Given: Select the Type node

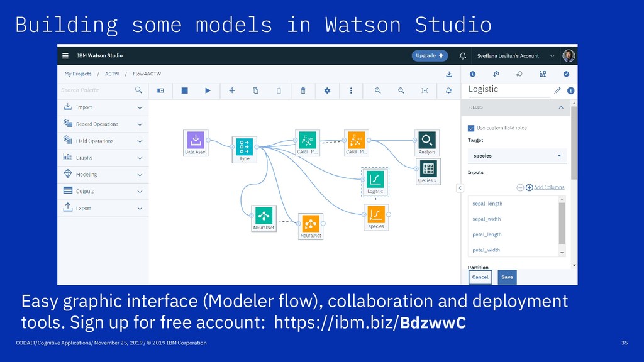Looking at the screenshot, I should click(x=245, y=150).
